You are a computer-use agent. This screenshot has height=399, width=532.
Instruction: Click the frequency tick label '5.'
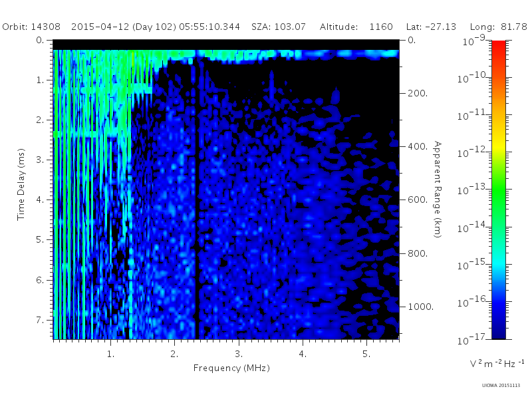pos(366,354)
